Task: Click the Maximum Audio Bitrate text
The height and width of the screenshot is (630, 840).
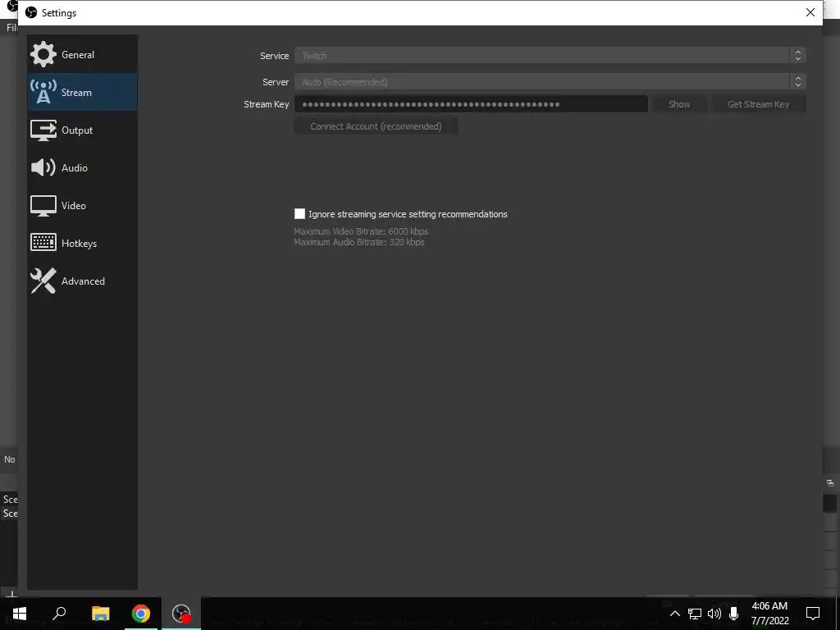Action: (359, 242)
